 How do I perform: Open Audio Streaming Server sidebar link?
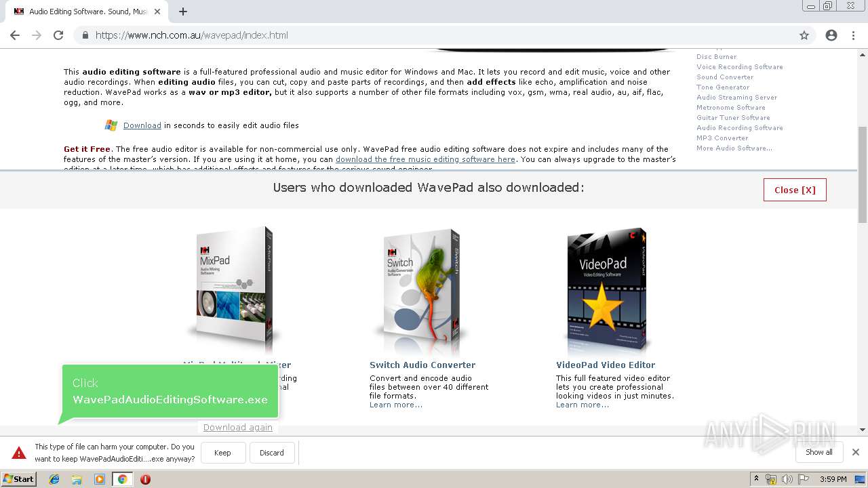click(x=736, y=98)
